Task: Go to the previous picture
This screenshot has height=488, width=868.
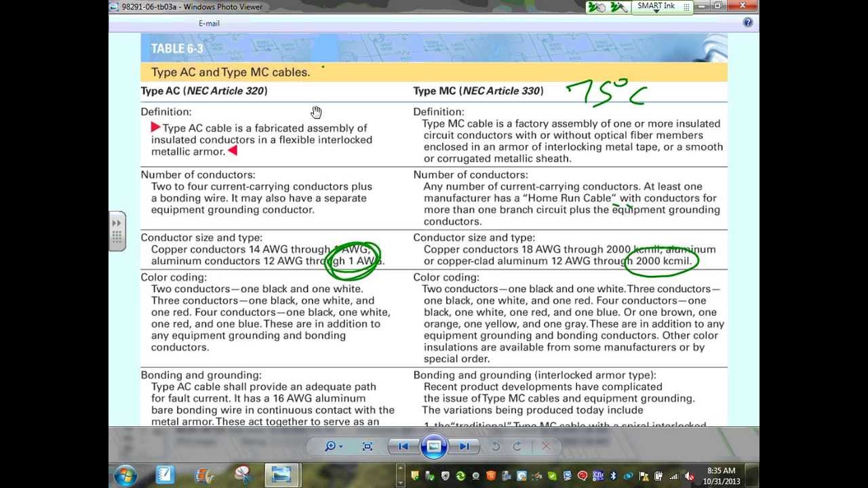Action: click(403, 446)
